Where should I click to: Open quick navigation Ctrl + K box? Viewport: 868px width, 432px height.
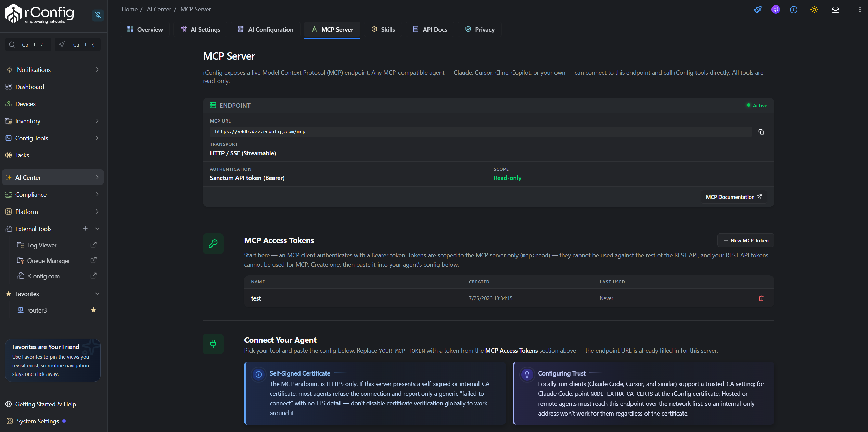point(78,45)
